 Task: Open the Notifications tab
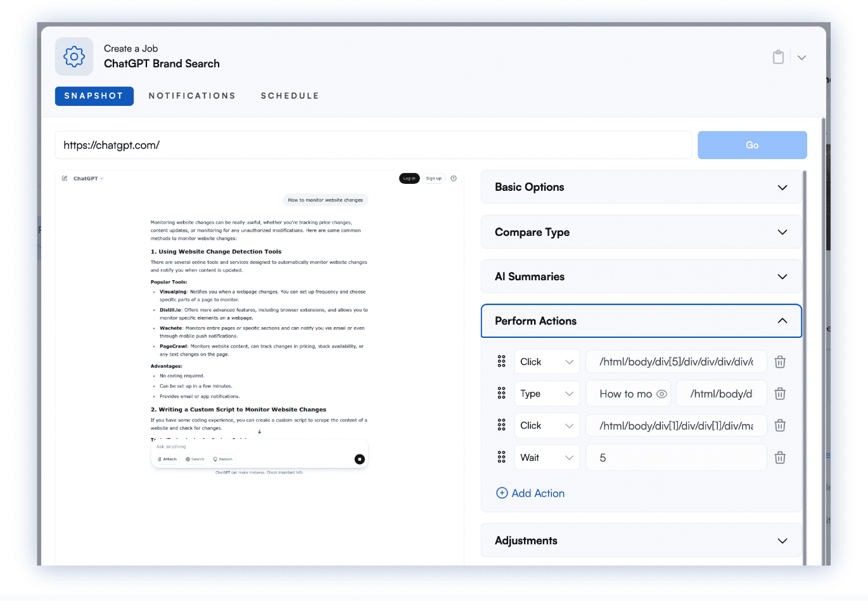click(192, 96)
